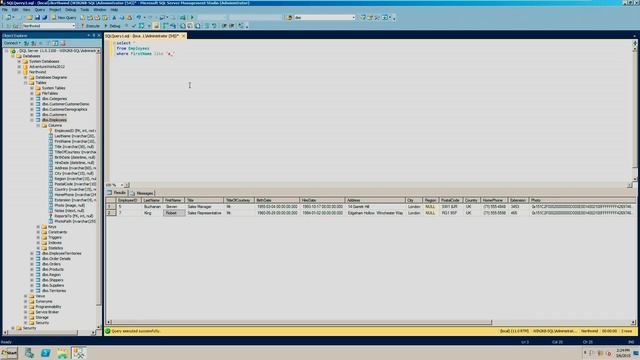This screenshot has height=360, width=640.
Task: Switch to the Messages tab
Action: coord(142,193)
